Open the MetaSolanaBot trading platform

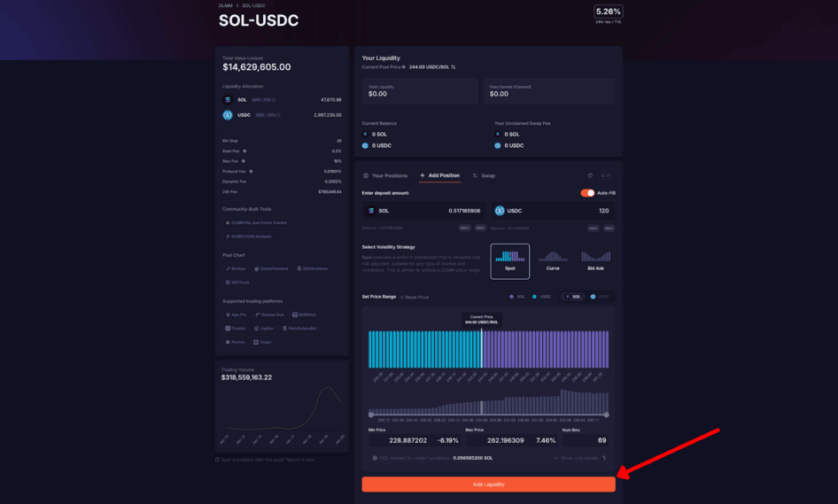pyautogui.click(x=299, y=328)
